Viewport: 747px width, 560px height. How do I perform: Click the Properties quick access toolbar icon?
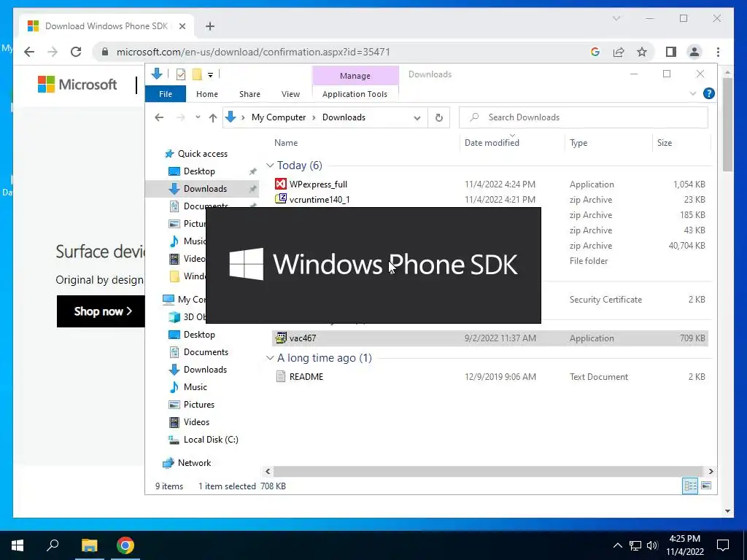[181, 74]
